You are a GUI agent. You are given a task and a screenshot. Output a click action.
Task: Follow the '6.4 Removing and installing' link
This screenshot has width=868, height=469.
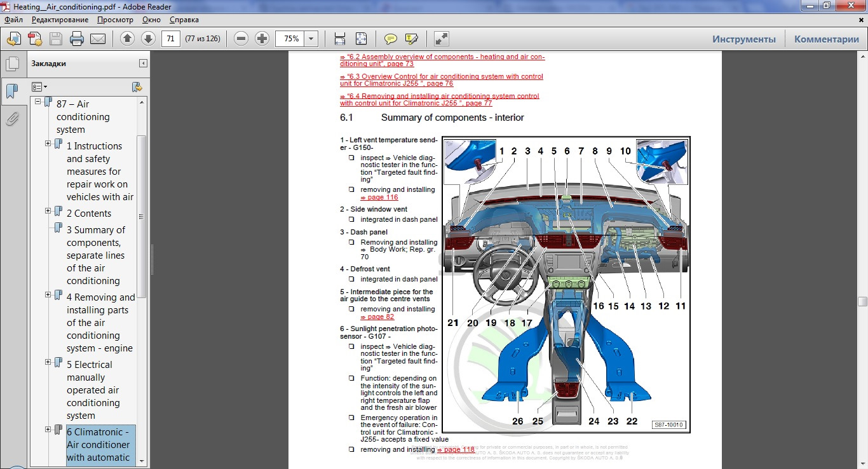coord(440,100)
